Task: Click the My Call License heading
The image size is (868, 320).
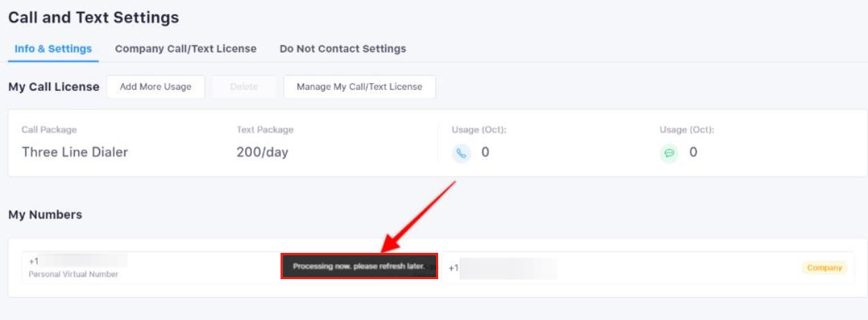Action: (54, 87)
